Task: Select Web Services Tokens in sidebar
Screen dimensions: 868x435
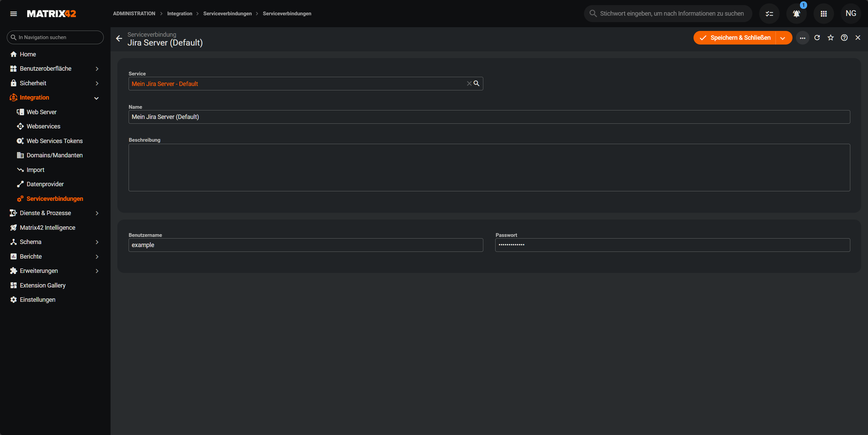Action: [54, 141]
